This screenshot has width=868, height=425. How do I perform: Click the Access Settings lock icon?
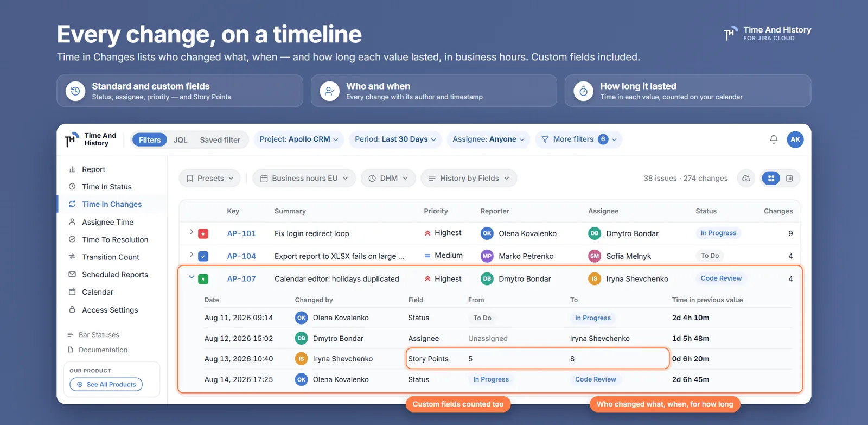[x=72, y=309]
